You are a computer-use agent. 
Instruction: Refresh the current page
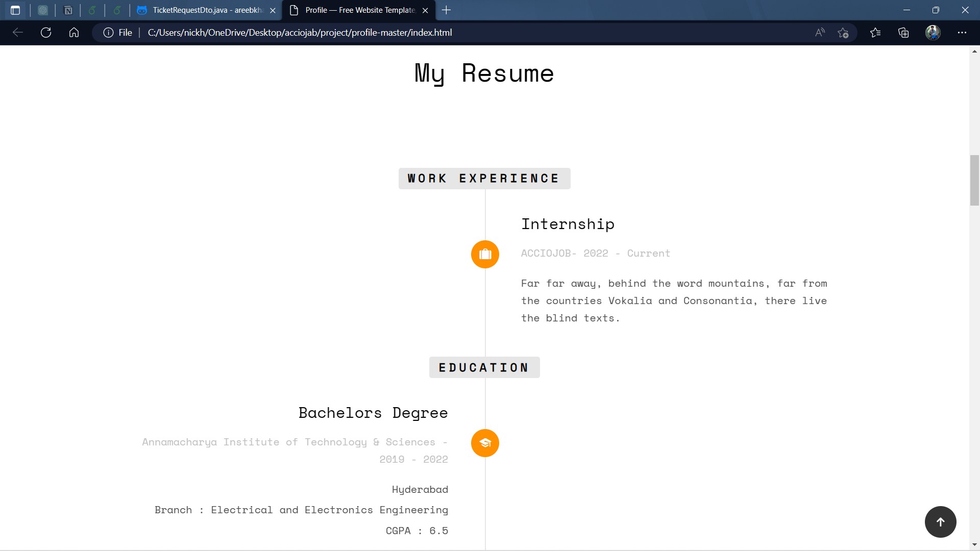pos(46,33)
